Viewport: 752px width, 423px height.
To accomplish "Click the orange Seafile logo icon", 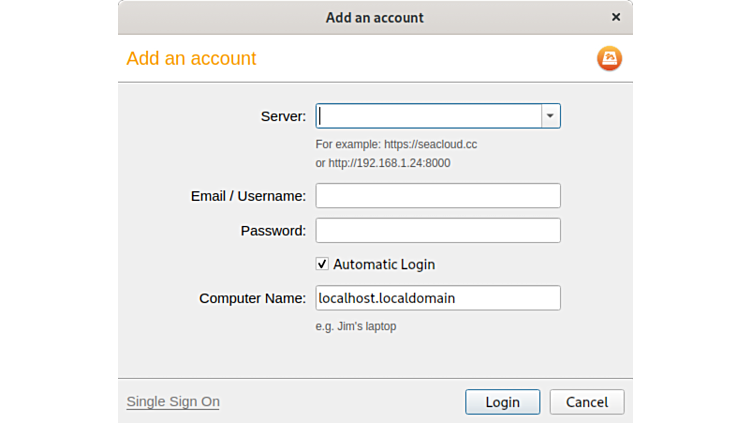I will (x=609, y=59).
